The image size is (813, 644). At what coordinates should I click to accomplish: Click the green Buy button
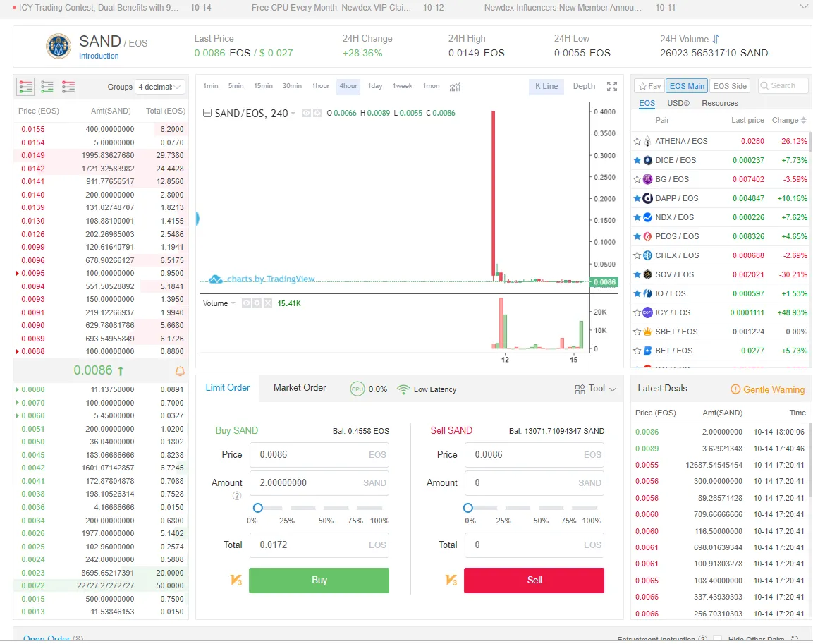(319, 581)
